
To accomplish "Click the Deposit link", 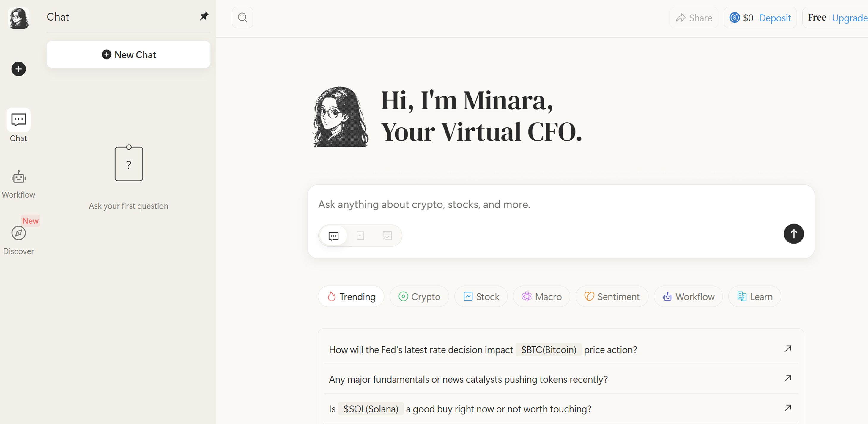I will [x=775, y=18].
